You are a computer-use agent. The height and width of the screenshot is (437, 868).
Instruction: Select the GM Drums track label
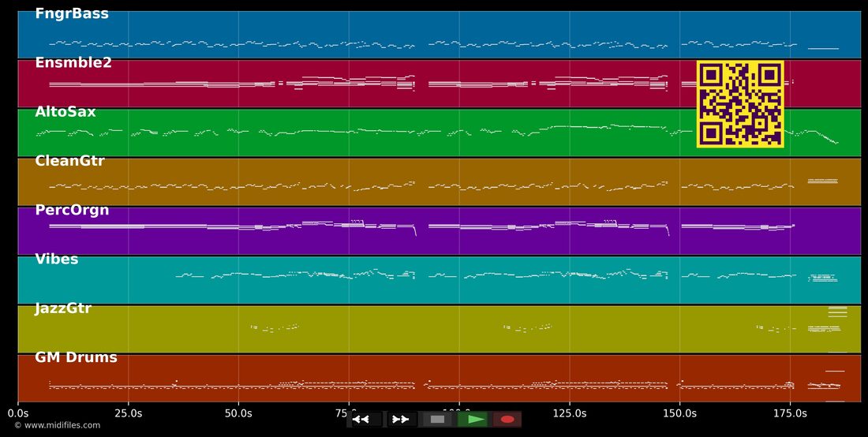pyautogui.click(x=76, y=357)
